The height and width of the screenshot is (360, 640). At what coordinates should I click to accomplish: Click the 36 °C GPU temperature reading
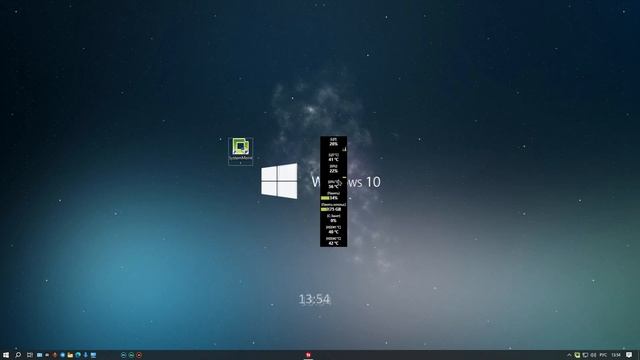click(333, 187)
